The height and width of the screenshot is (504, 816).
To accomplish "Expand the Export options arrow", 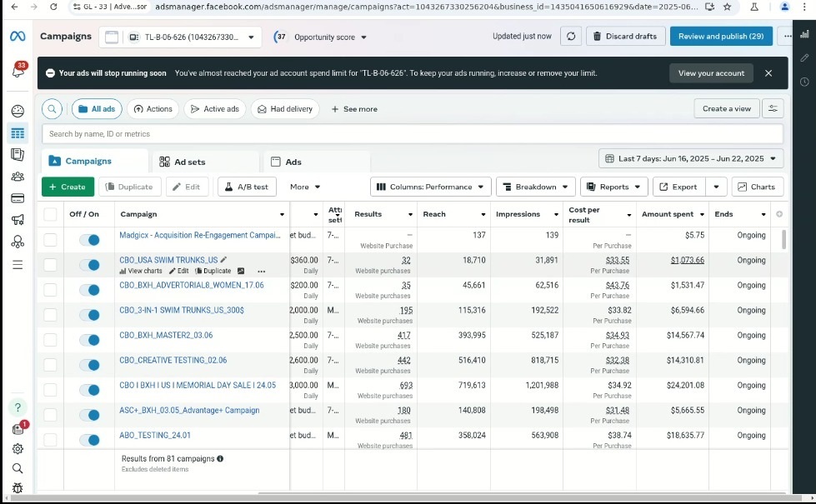I will coord(716,187).
